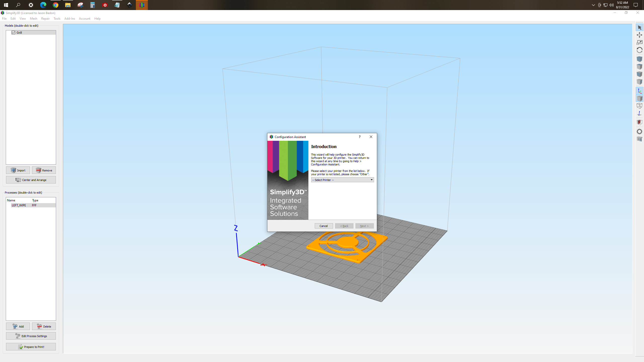Click the question mark help button in dialog
644x362 pixels.
click(360, 137)
